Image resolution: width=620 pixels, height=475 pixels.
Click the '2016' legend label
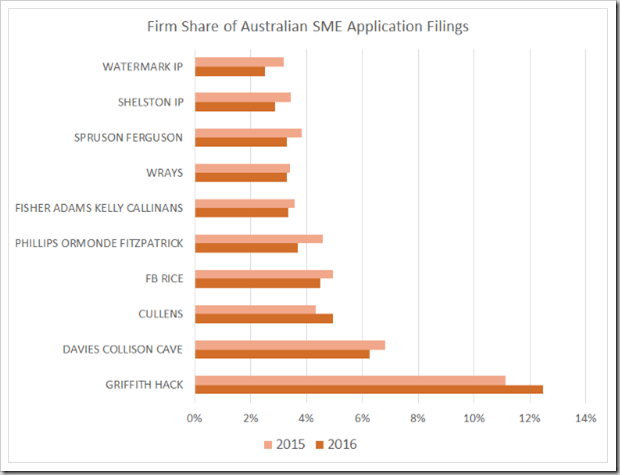(342, 445)
